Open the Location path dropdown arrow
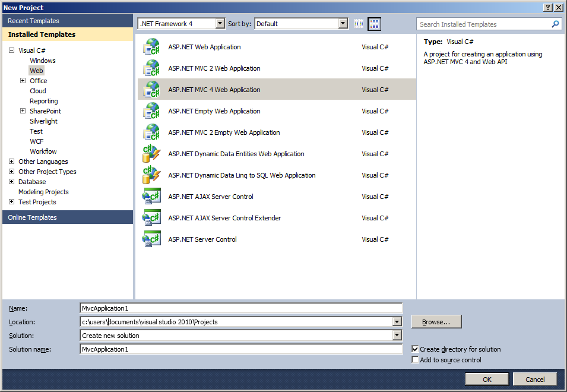Screen dimensions: 567x392 (x=397, y=322)
